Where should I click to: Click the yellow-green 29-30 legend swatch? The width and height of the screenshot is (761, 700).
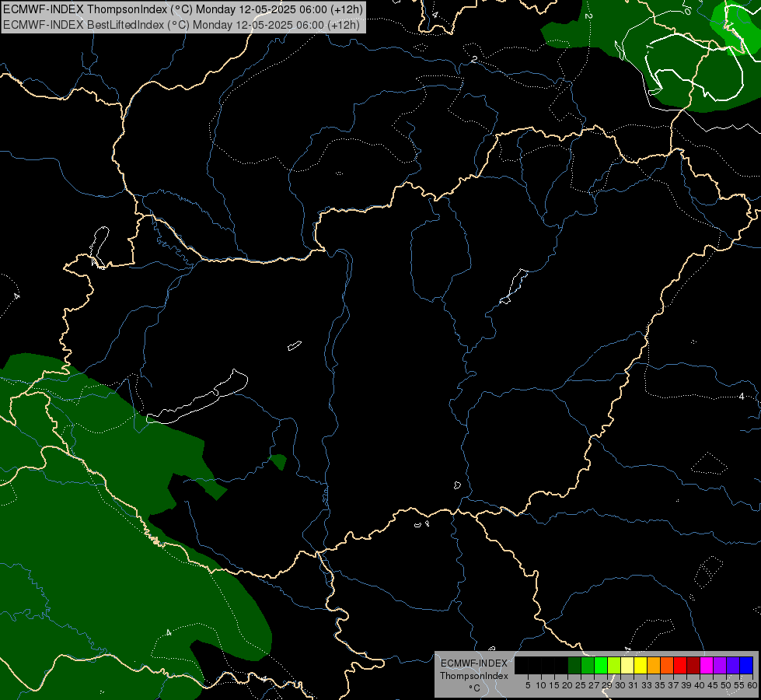tap(614, 665)
